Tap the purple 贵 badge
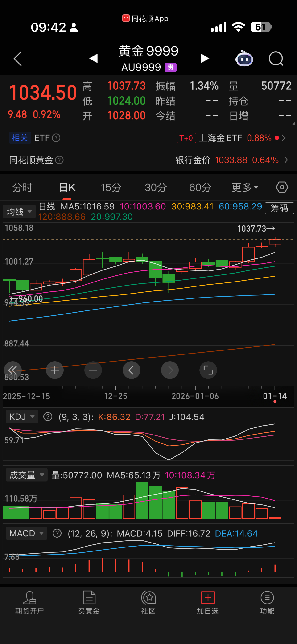Screen dimensions: 297x644 pos(170,67)
